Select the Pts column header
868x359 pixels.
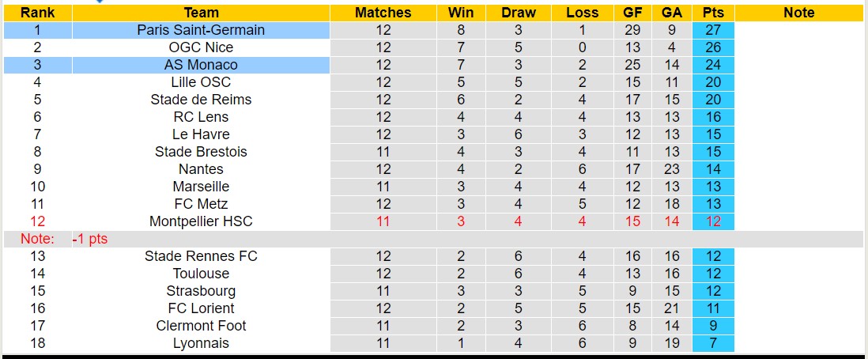[713, 13]
